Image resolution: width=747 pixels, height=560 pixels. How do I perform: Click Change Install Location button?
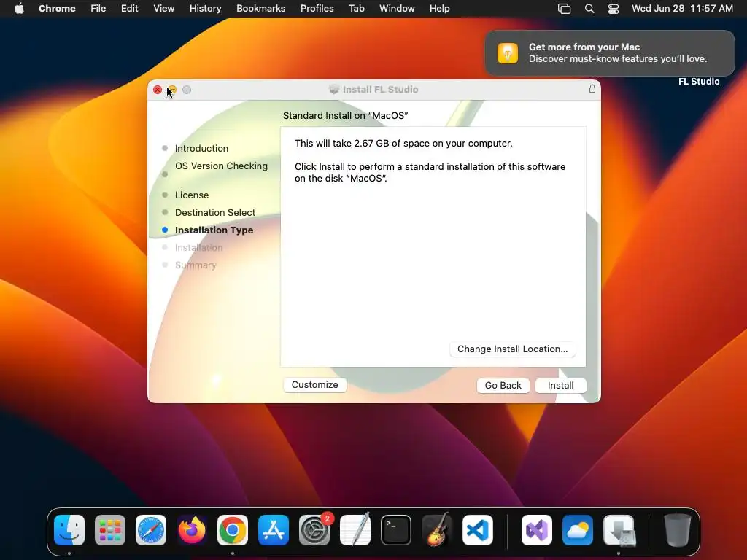click(513, 349)
